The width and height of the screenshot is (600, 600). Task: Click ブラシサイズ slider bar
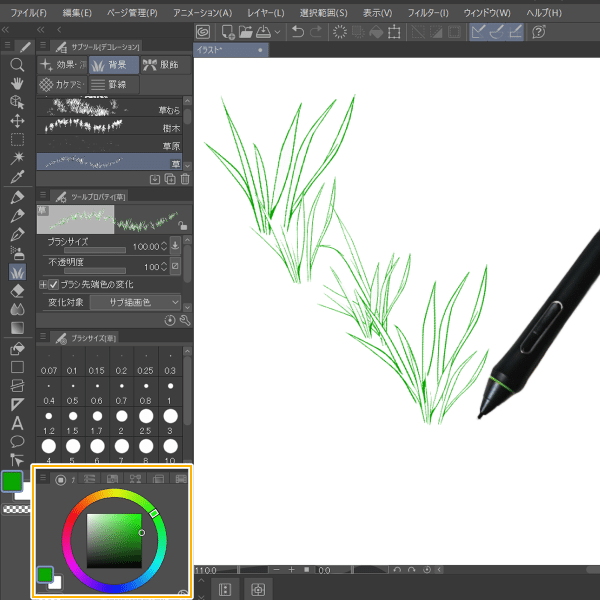(95, 250)
